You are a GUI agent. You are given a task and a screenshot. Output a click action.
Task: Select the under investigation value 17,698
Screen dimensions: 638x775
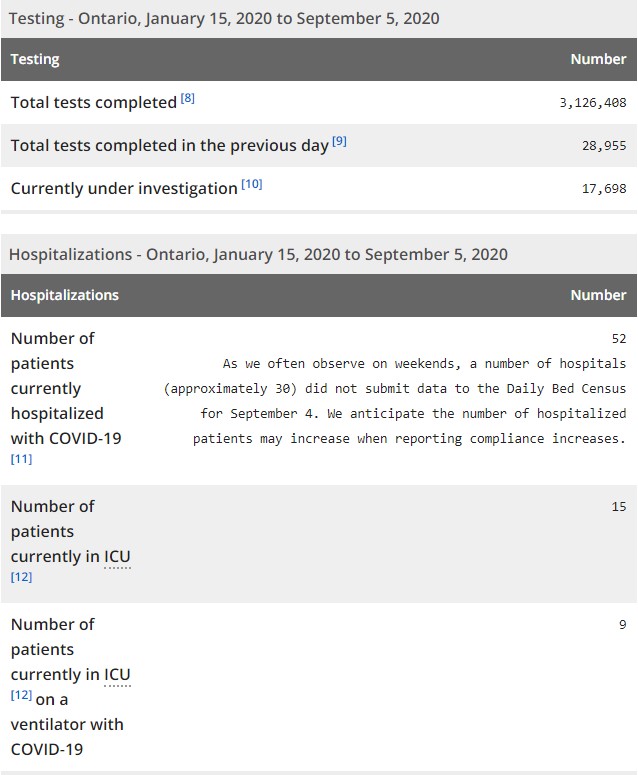[x=604, y=188]
